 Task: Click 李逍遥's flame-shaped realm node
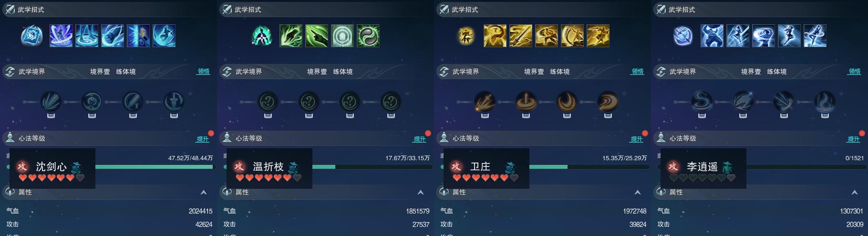coord(825,102)
